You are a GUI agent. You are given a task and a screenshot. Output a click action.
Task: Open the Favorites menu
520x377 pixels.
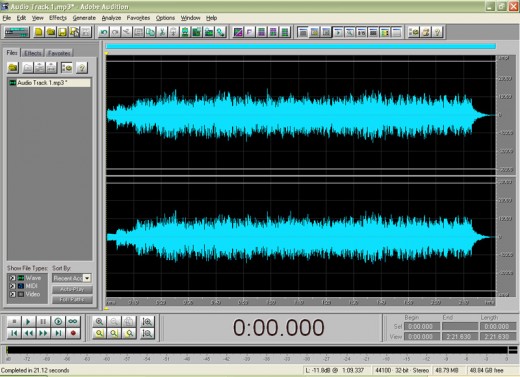(138, 18)
